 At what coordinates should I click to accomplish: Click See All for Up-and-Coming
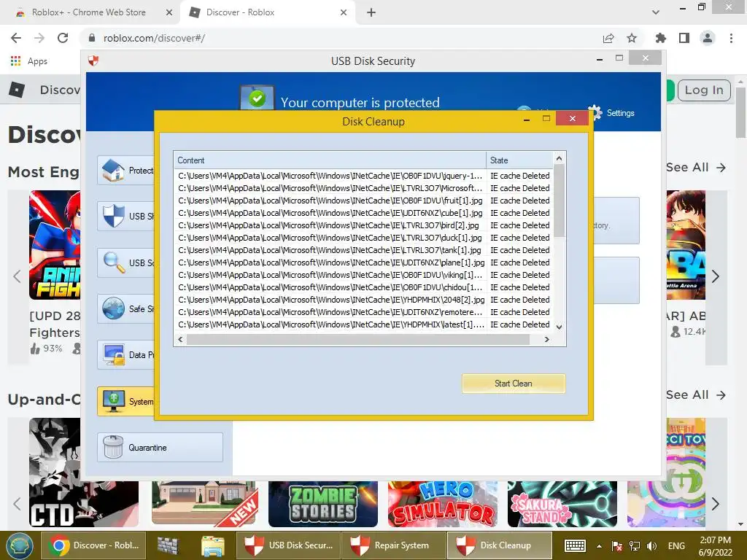pos(695,394)
